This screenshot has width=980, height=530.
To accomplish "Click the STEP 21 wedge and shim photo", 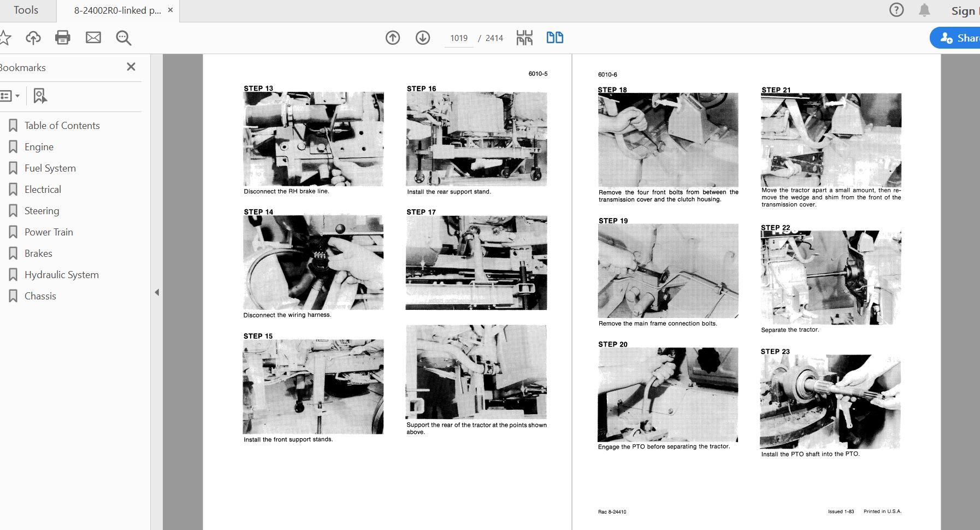I will pyautogui.click(x=831, y=140).
